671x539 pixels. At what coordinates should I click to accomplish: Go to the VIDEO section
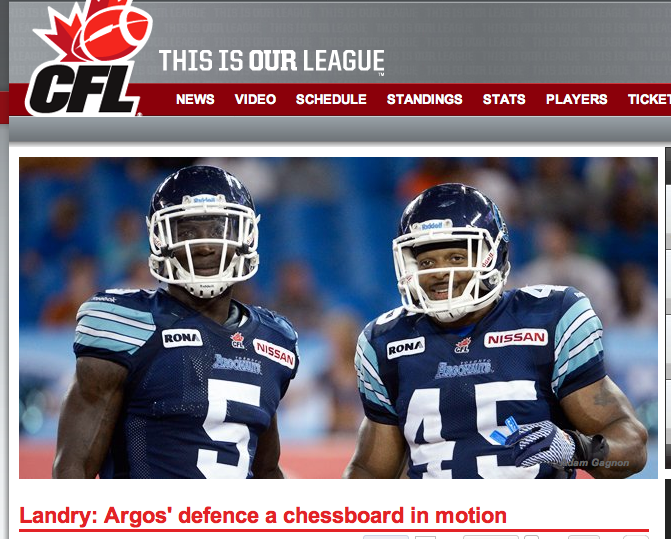coord(255,99)
